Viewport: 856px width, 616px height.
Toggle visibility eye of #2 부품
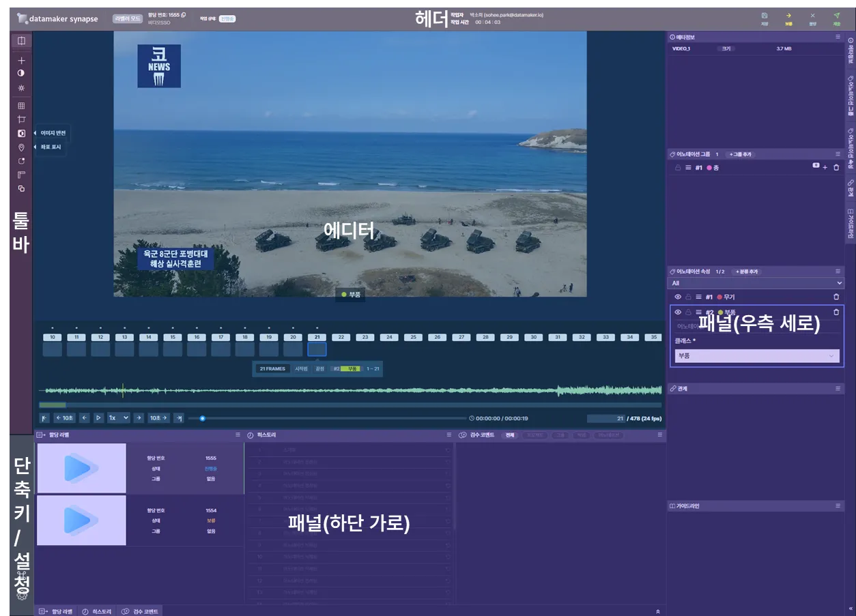(x=678, y=312)
